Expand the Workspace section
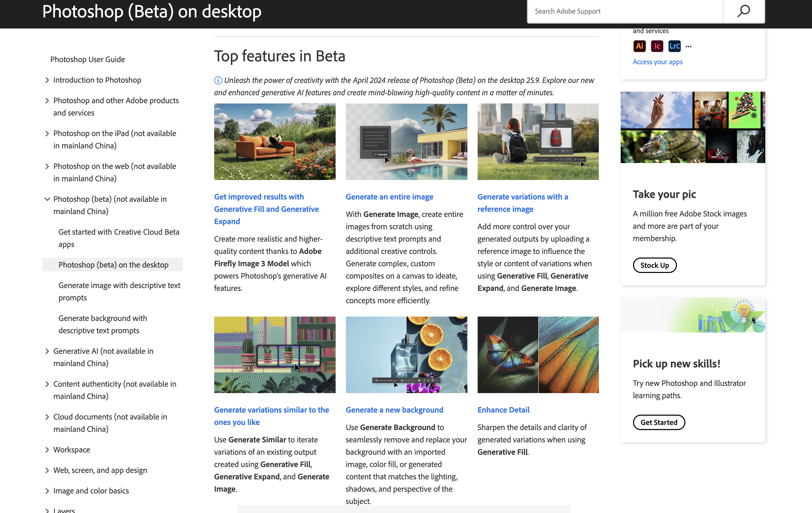This screenshot has height=513, width=812. (x=47, y=450)
